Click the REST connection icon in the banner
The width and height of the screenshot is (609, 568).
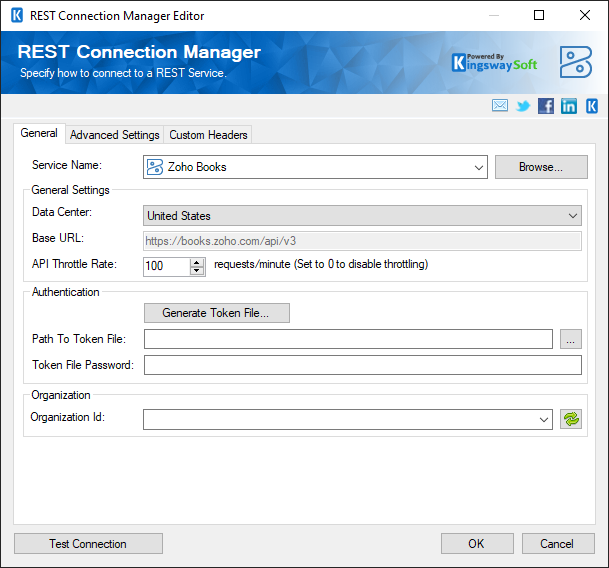click(x=576, y=62)
